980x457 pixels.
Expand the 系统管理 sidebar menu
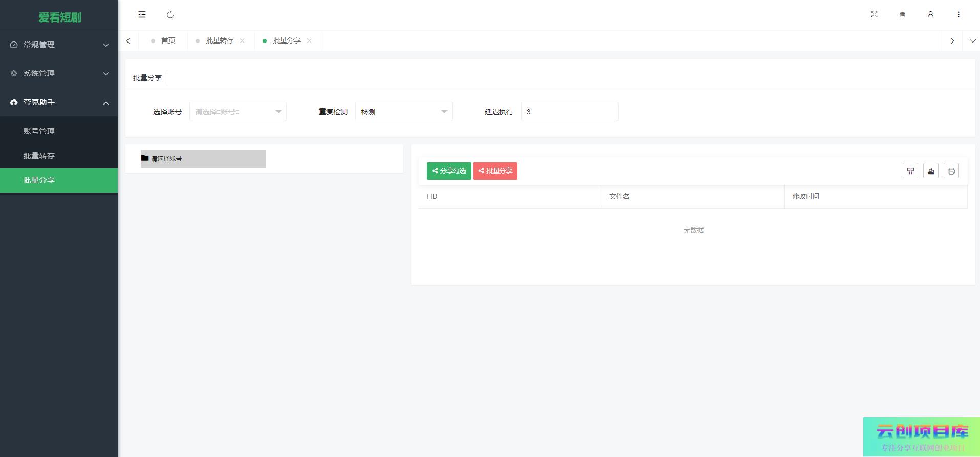coord(59,73)
